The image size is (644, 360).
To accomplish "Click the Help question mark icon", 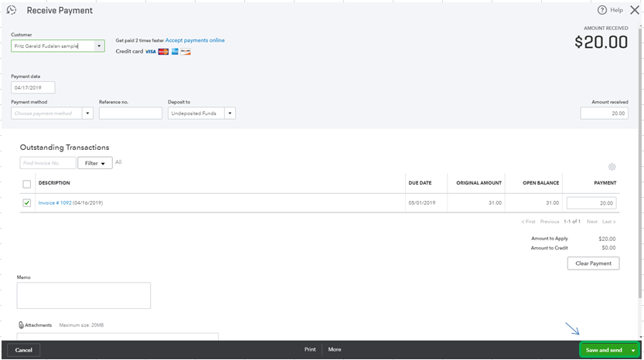I will coord(601,10).
